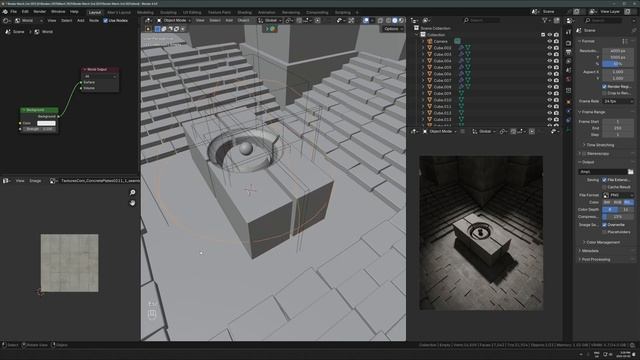Viewport: 640px width, 360px height.
Task: Click concrete texture image thumbnail
Action: (69, 263)
